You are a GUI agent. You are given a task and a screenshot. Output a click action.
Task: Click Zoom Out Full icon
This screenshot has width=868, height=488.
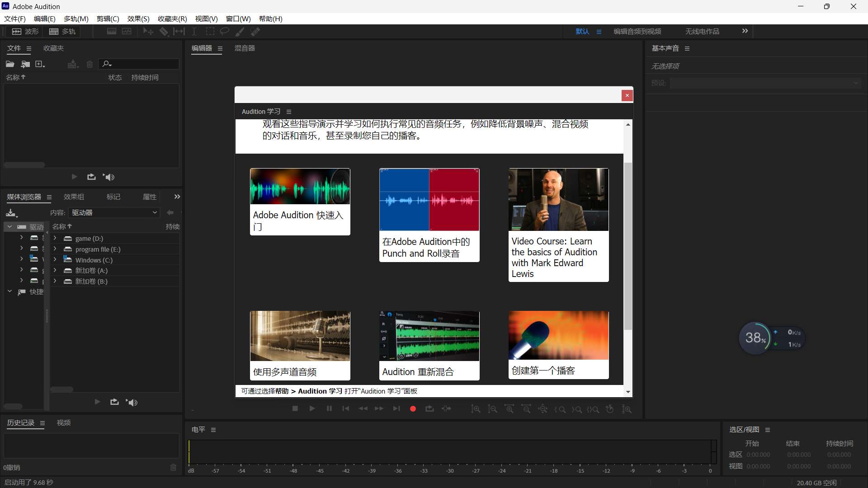pyautogui.click(x=543, y=409)
